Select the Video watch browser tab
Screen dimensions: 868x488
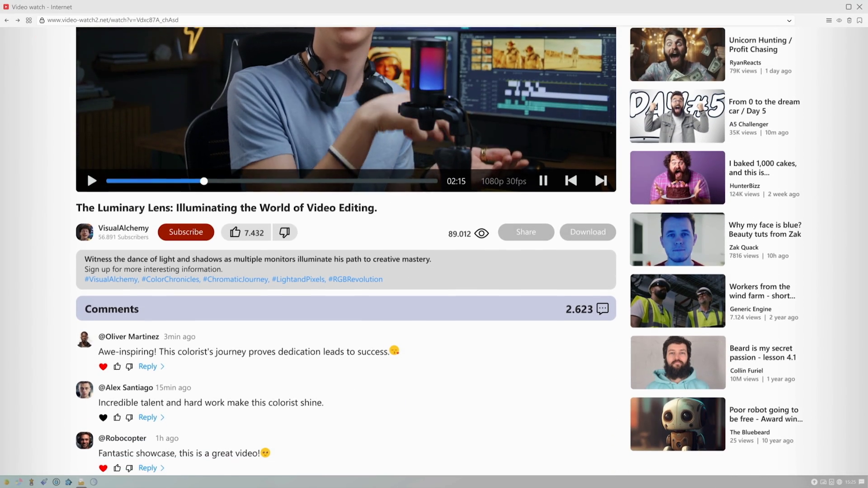38,7
